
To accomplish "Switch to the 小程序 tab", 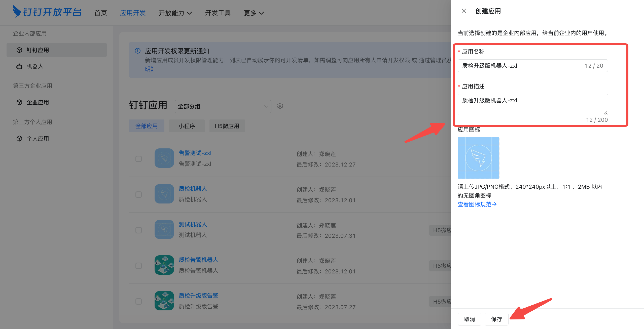I will (187, 126).
